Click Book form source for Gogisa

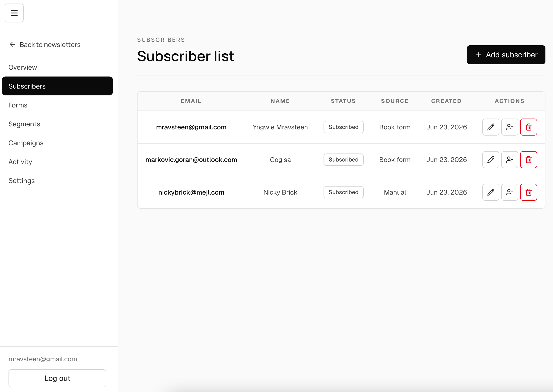pos(395,160)
